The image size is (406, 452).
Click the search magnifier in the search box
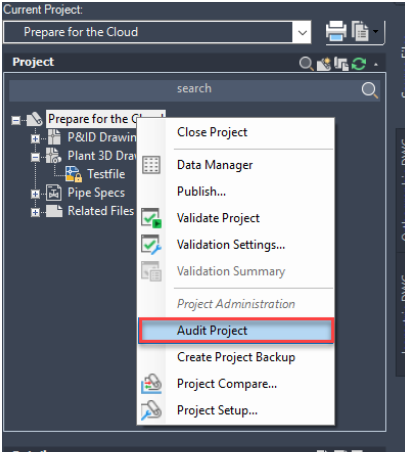tap(370, 90)
